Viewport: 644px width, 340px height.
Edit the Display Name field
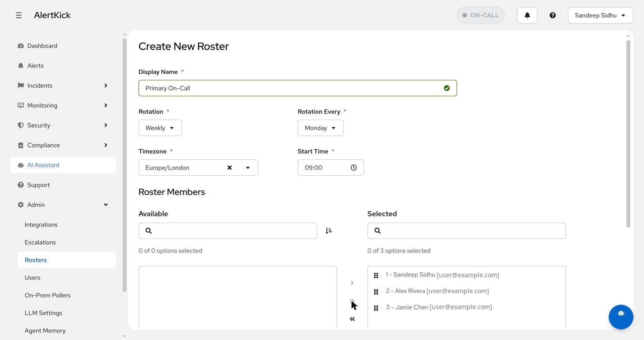tap(297, 88)
